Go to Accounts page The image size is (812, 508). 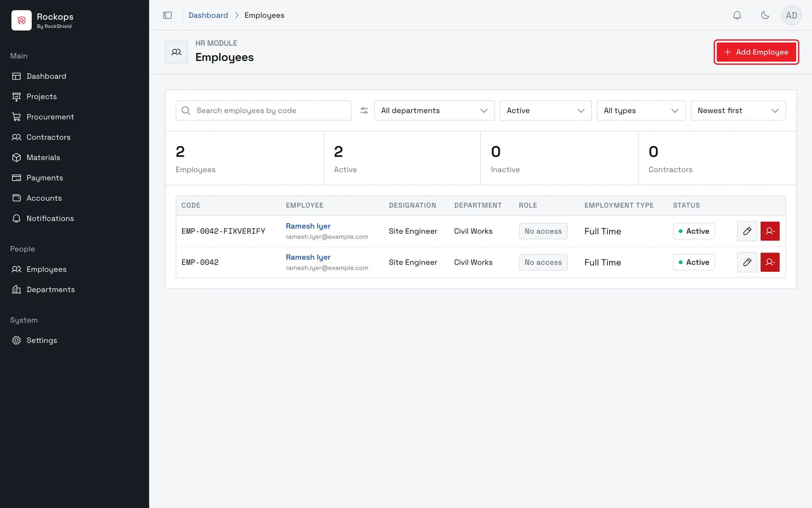74,198
